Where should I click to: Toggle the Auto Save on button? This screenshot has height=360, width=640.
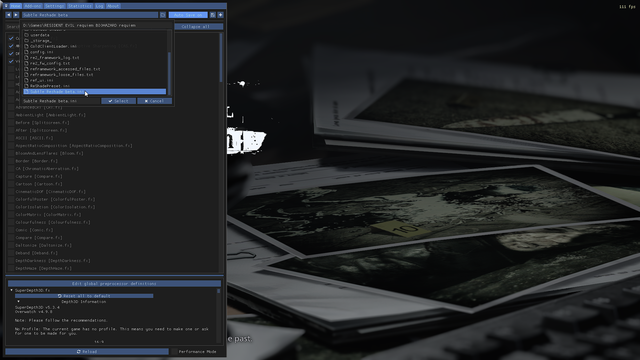click(188, 15)
